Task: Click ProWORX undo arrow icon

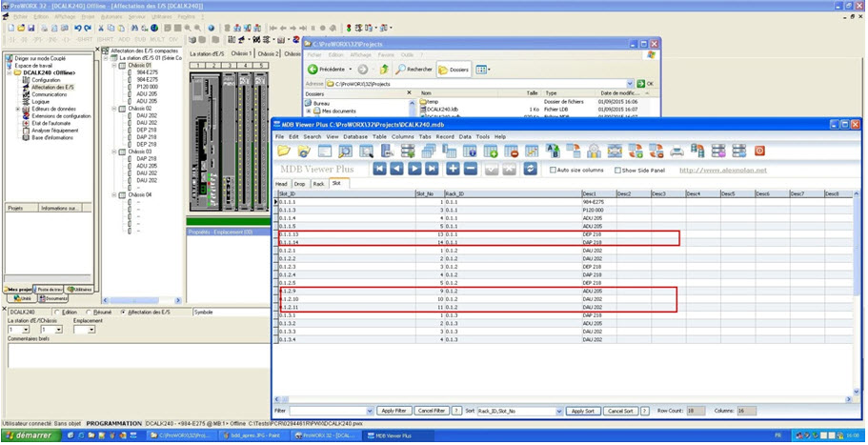Action: [77, 28]
